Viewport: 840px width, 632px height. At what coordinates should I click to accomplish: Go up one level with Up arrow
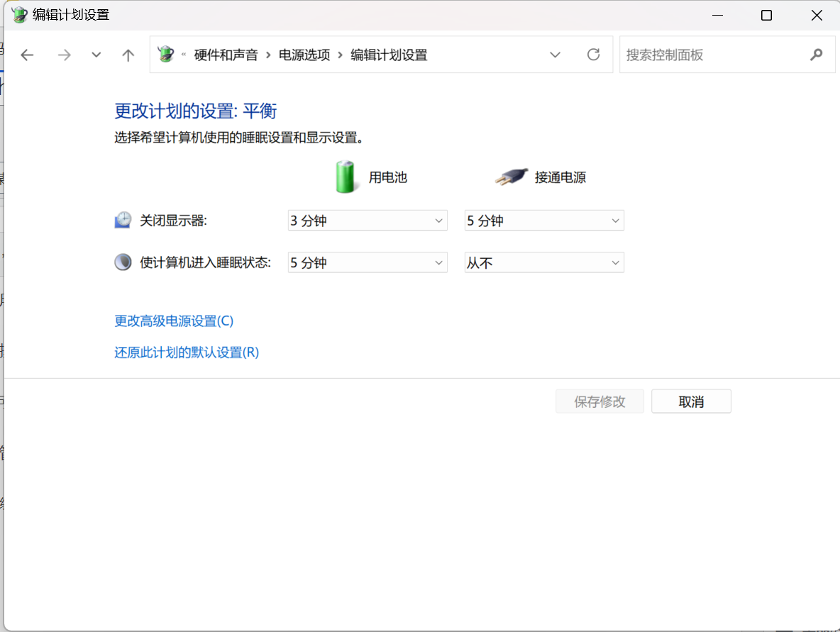[x=128, y=55]
